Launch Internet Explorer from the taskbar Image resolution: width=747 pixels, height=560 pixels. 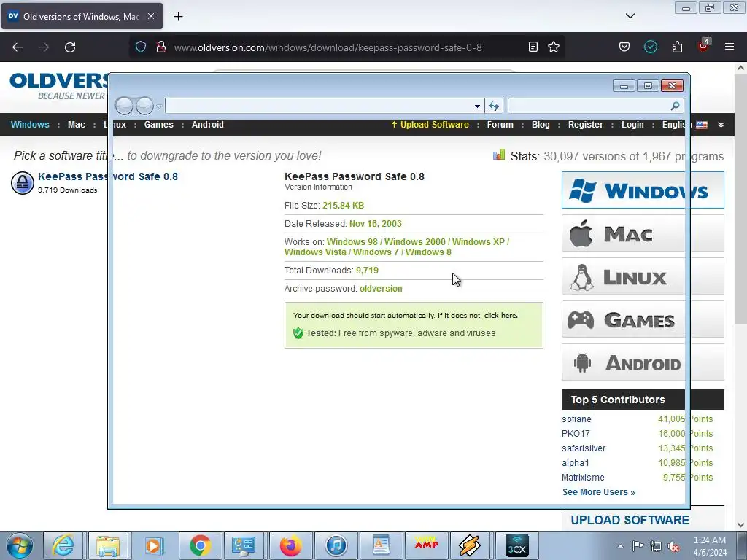63,545
